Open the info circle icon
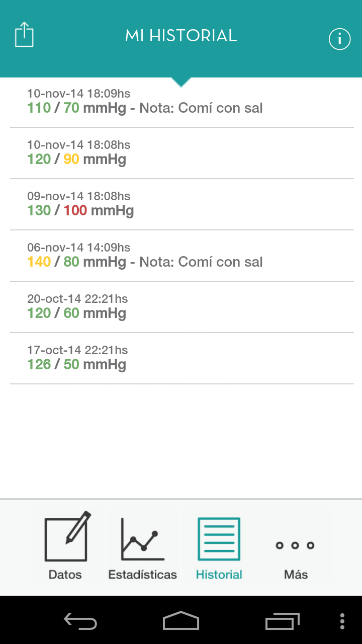Viewport: 362px width, 644px height. [339, 39]
